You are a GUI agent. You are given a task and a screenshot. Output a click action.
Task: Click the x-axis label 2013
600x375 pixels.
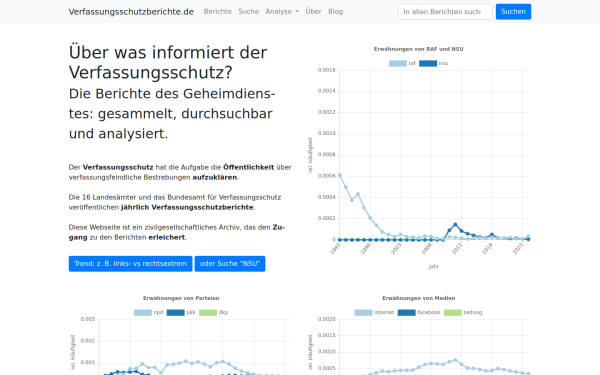[x=457, y=249]
